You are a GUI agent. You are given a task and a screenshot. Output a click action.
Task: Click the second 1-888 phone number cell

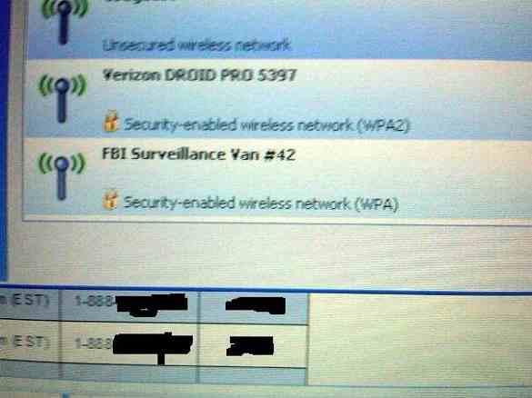[129, 344]
